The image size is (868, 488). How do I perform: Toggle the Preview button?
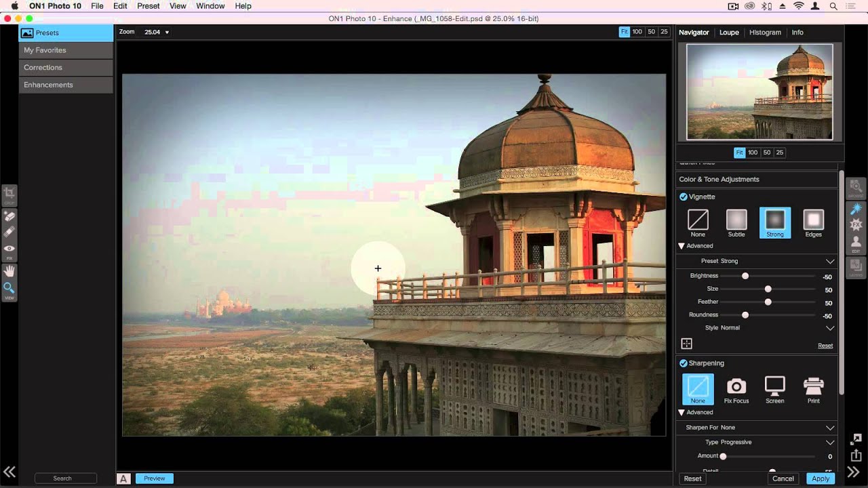tap(155, 479)
